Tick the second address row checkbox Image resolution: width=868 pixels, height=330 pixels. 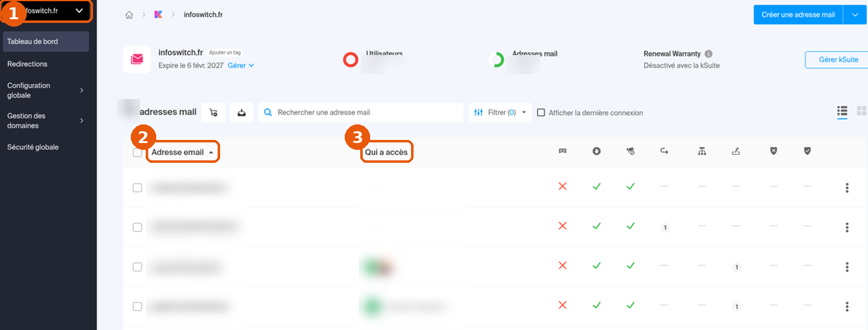(x=138, y=227)
